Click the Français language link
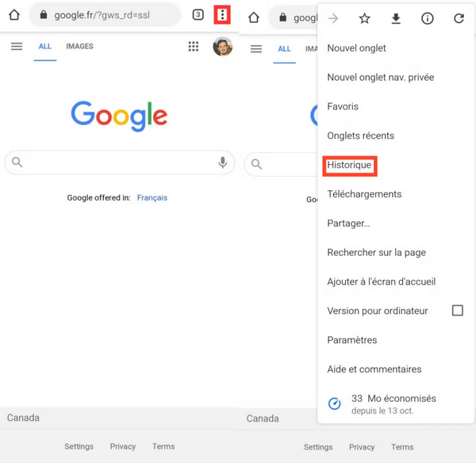Screen dimensions: 476x463 [x=152, y=198]
